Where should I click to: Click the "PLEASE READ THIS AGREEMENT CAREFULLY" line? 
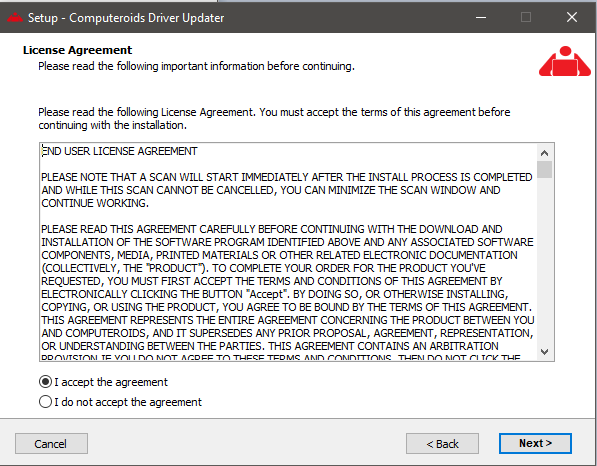pos(272,229)
